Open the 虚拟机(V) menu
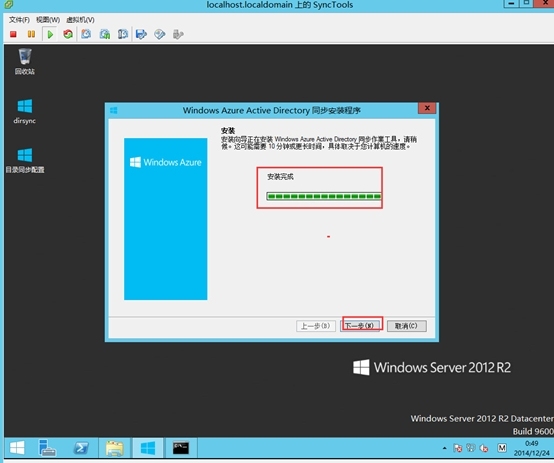Image resolution: width=554 pixels, height=463 pixels. click(x=80, y=20)
